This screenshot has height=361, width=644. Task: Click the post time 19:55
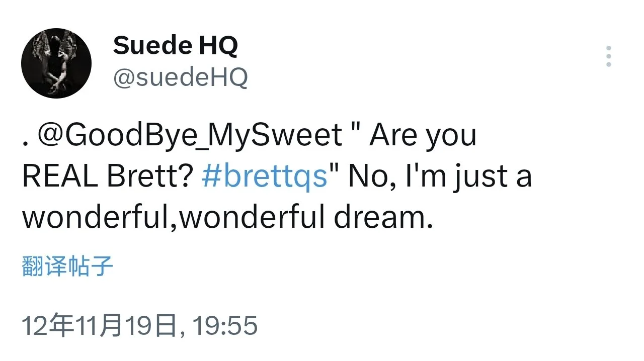225,325
